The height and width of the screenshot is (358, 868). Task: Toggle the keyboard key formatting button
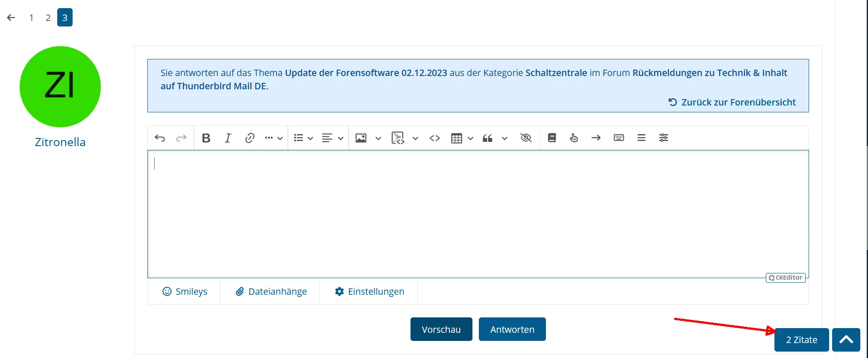click(619, 138)
